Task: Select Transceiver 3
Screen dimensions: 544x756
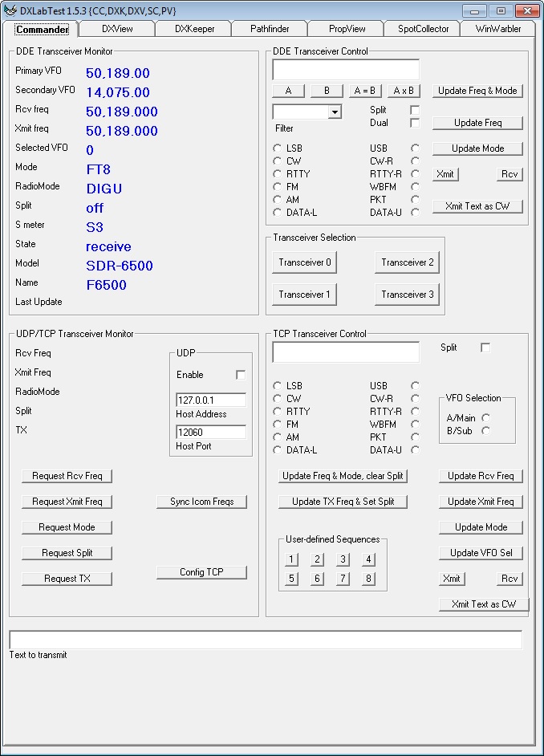Action: point(407,295)
